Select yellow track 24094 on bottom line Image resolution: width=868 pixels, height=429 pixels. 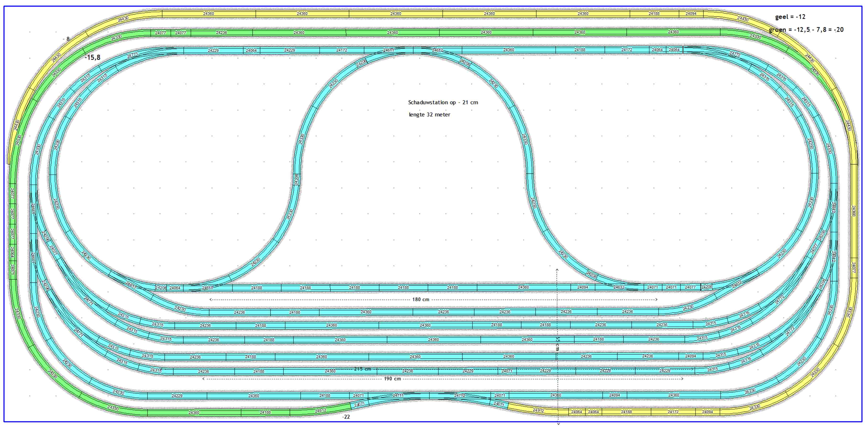(x=708, y=412)
